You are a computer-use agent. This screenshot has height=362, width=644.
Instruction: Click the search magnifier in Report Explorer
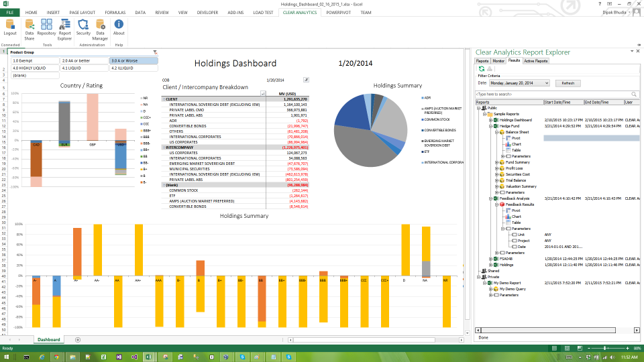coord(634,95)
